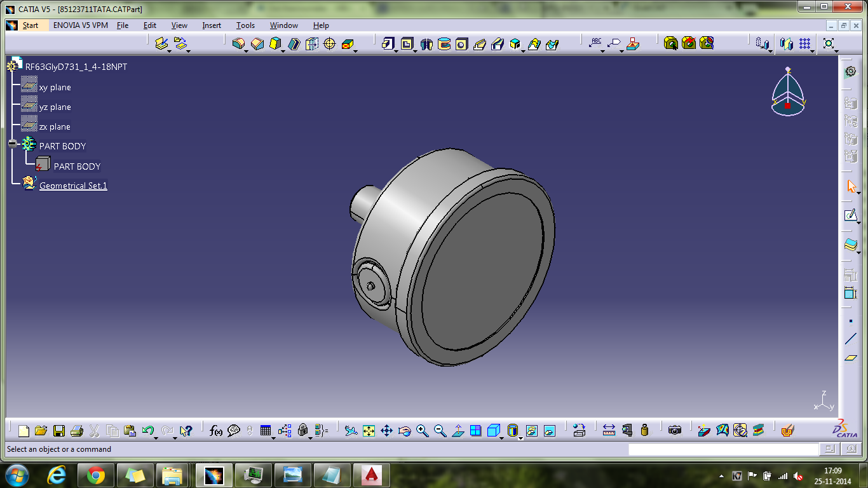Click the 3D compass in the viewport corner
The width and height of the screenshot is (868, 488).
[x=788, y=93]
